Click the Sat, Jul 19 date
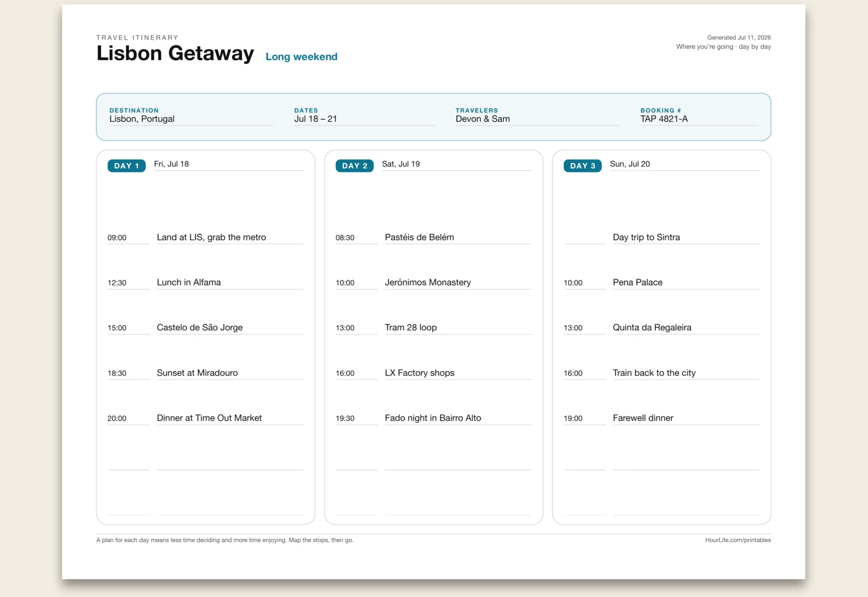 tap(401, 164)
